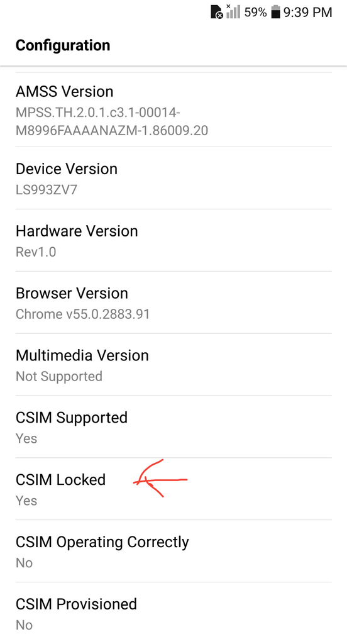Tap the battery icon in status bar
The height and width of the screenshot is (644, 347).
[276, 12]
